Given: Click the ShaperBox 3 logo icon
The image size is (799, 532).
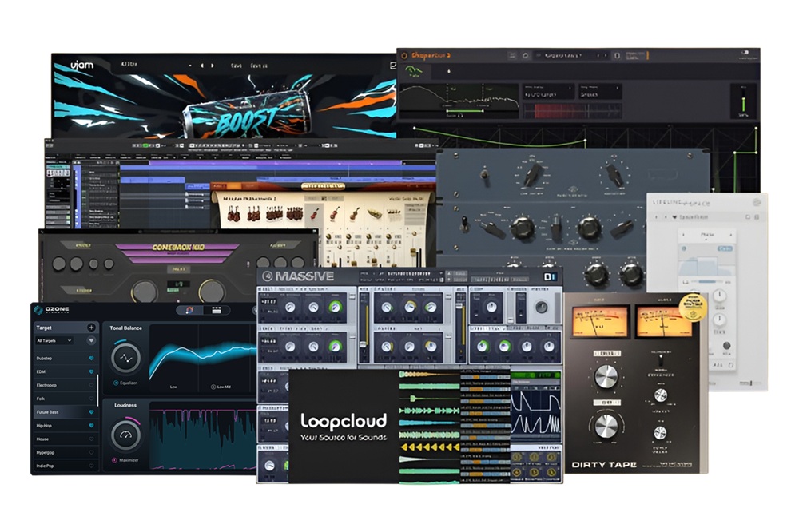Looking at the screenshot, I should [x=404, y=55].
